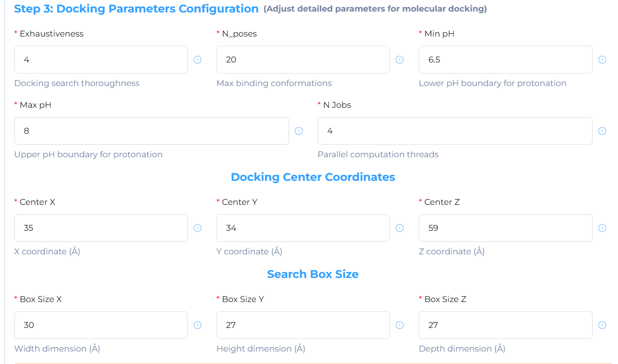Select the Center X coordinate field
The width and height of the screenshot is (618, 364).
(101, 228)
